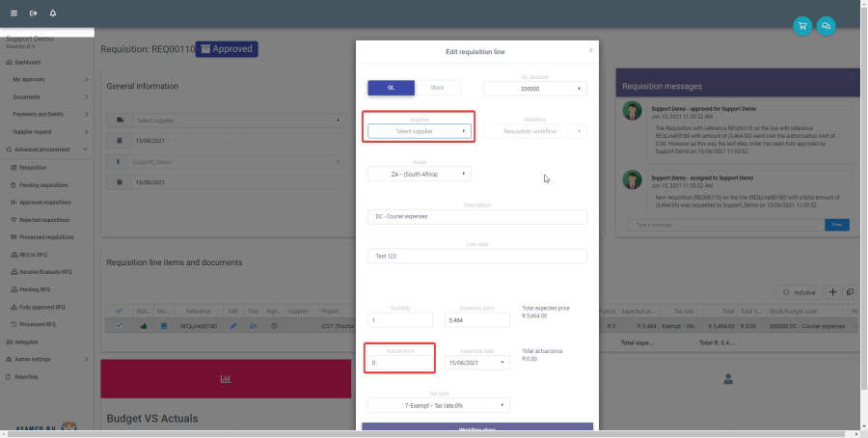Toggle the checkbox on REQLine00180 row
The height and width of the screenshot is (438, 868).
click(x=119, y=326)
